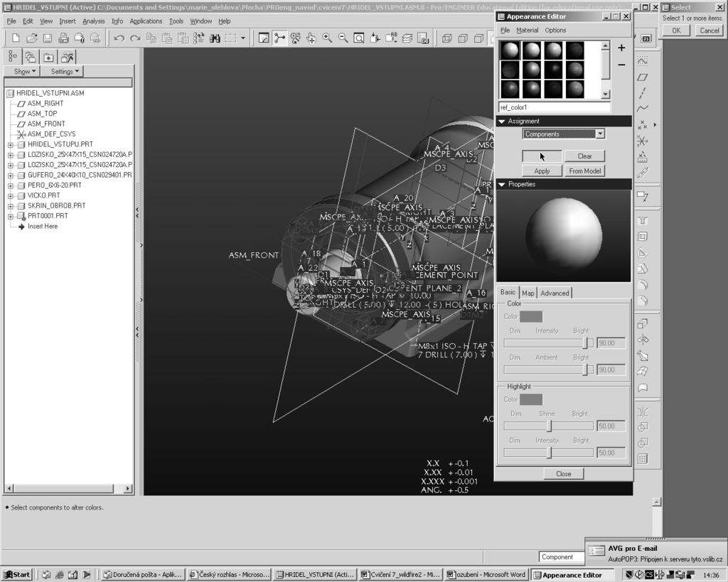This screenshot has height=582, width=728.
Task: Open the Applications menu
Action: (x=146, y=21)
